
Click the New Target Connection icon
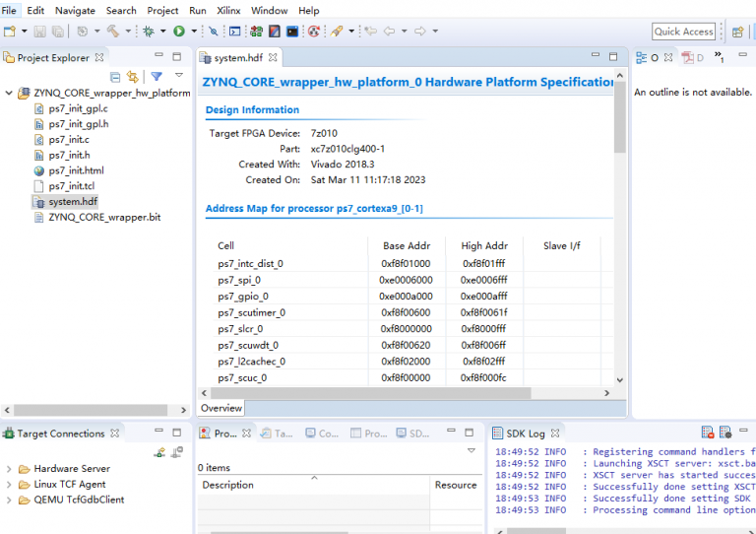point(159,452)
